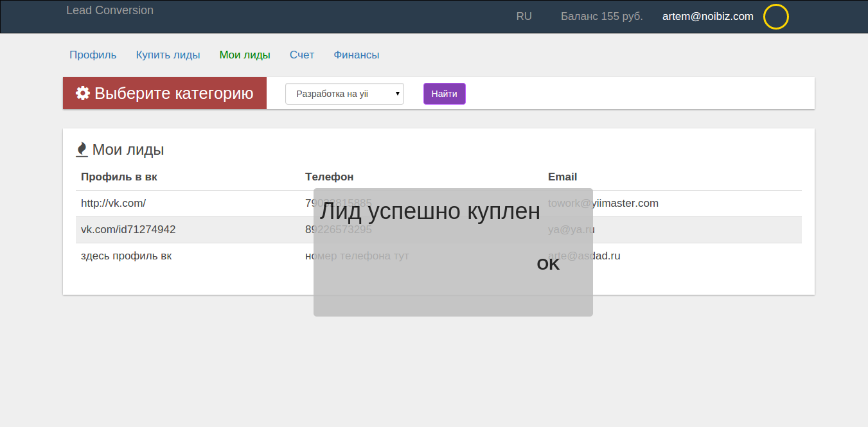Screen dimensions: 868x427
Task: Open the Профиль tab
Action: tap(93, 55)
